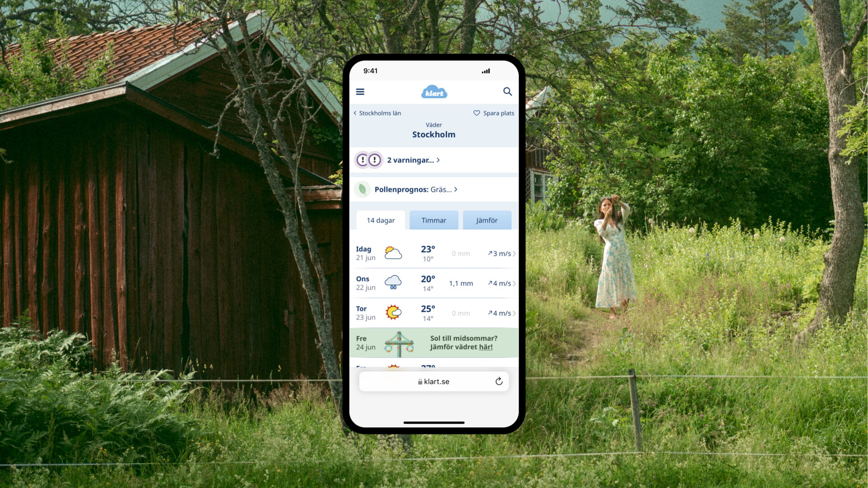Click the heart save location icon
This screenshot has width=868, height=488.
pos(477,113)
